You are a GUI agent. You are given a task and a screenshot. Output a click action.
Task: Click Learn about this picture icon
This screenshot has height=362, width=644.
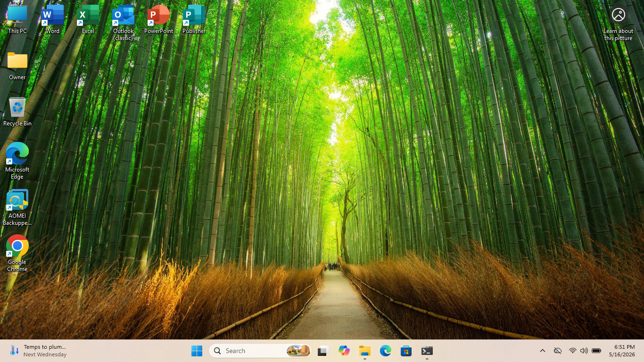(x=618, y=23)
